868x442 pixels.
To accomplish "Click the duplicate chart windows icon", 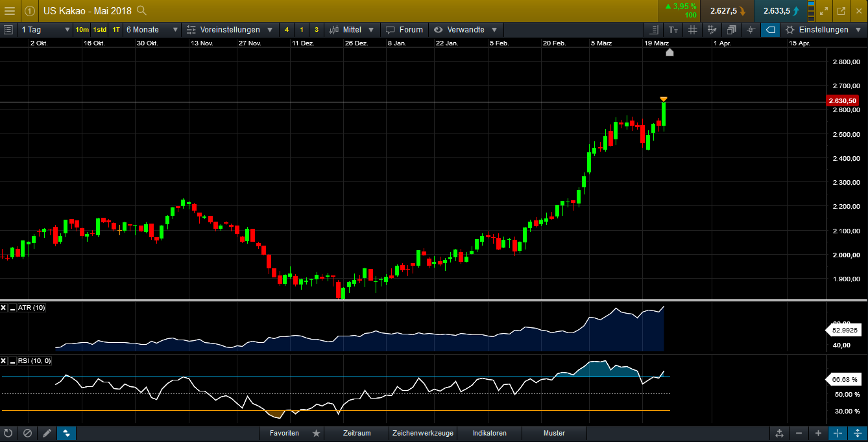I will click(x=731, y=30).
